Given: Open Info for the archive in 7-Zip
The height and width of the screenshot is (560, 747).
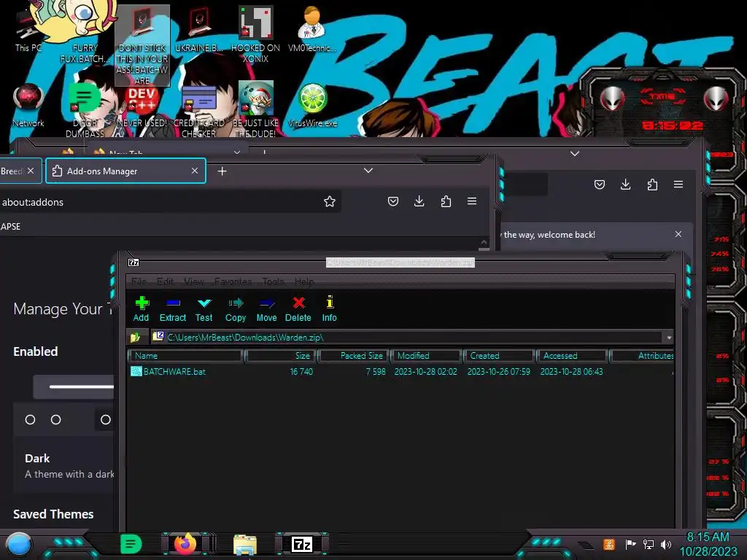Looking at the screenshot, I should pyautogui.click(x=329, y=309).
